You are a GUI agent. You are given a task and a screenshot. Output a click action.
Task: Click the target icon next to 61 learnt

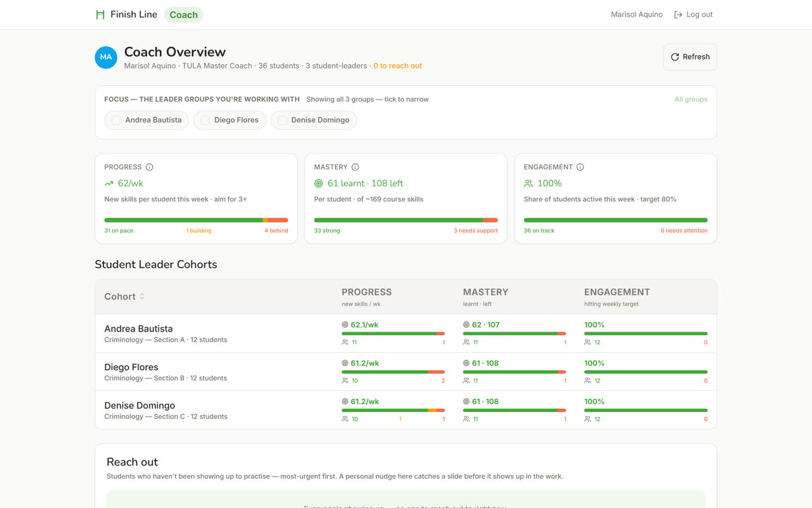(x=318, y=184)
